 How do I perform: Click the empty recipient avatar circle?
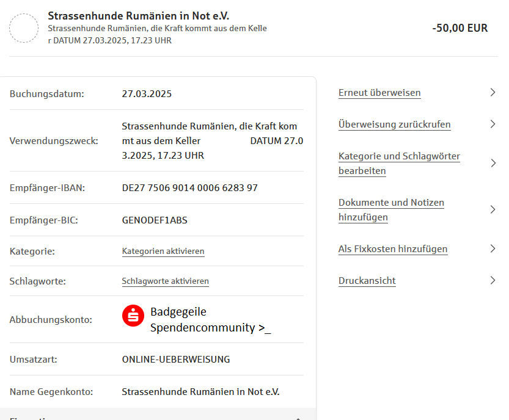24,28
